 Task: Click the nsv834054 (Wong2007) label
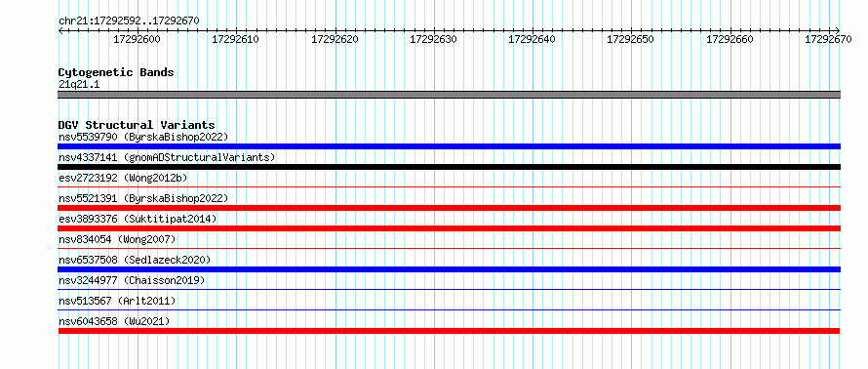pos(117,239)
